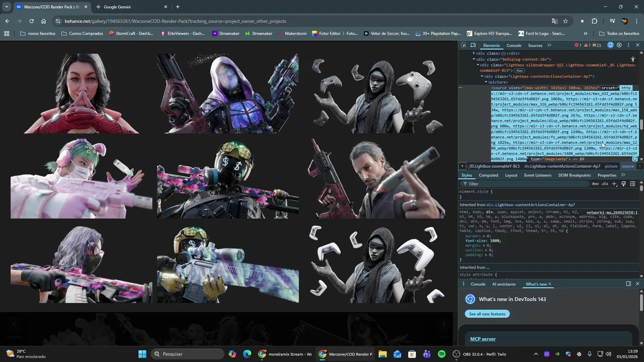
Task: Toggle the :hov element state panel
Action: tap(595, 184)
